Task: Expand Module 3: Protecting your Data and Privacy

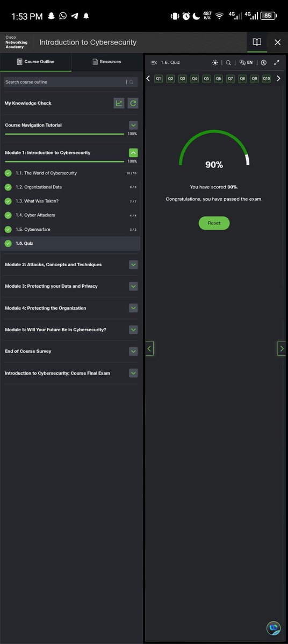Action: [x=133, y=286]
